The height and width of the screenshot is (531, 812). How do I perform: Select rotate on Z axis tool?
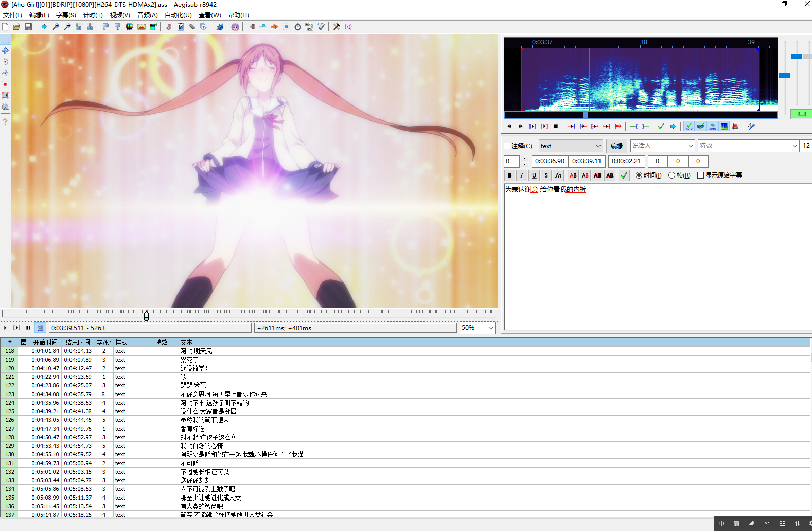[x=5, y=62]
